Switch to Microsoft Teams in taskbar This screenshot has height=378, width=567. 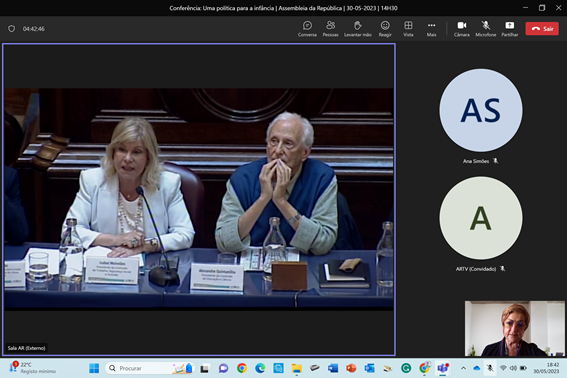[443, 368]
